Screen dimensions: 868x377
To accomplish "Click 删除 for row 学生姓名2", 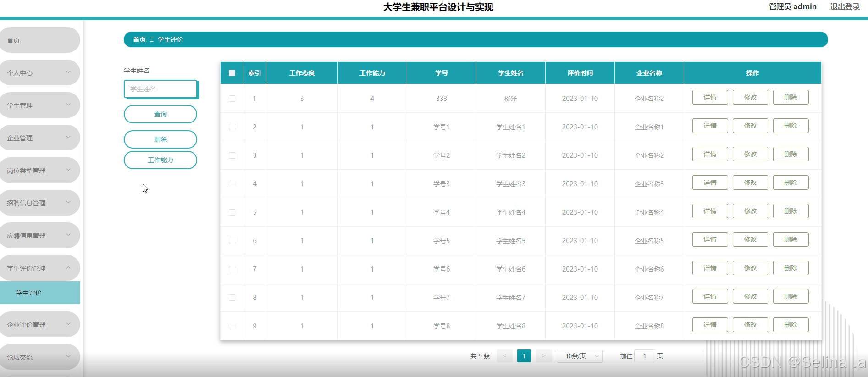I will point(791,154).
